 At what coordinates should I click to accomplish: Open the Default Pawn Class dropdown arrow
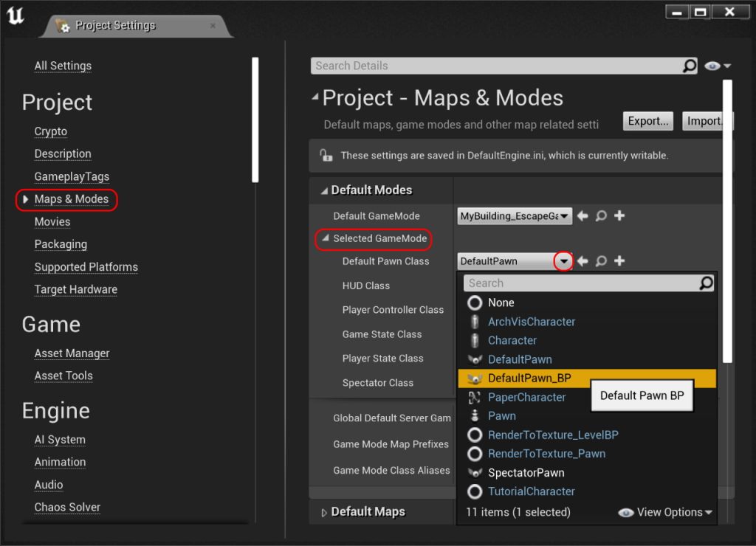564,261
